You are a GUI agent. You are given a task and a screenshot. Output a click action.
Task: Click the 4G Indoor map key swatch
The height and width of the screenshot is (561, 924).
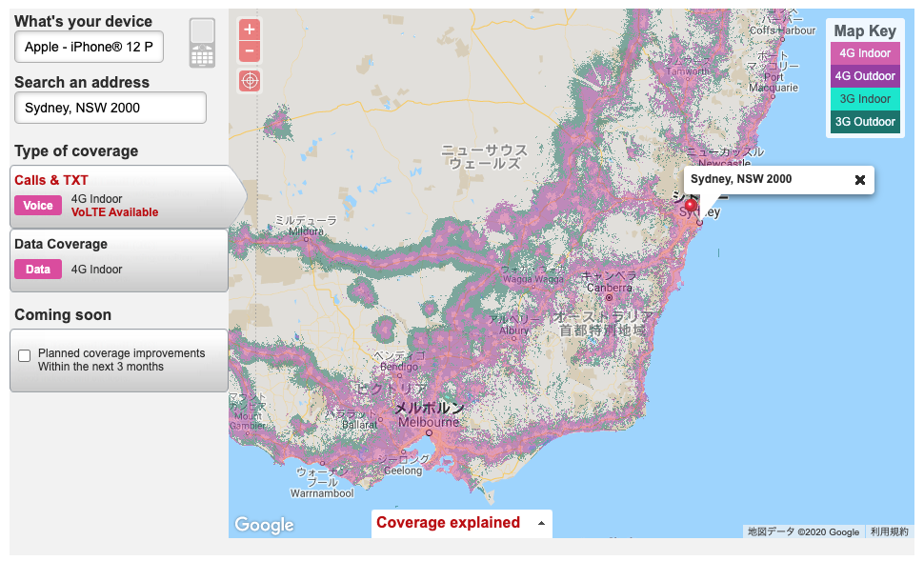pyautogui.click(x=865, y=53)
